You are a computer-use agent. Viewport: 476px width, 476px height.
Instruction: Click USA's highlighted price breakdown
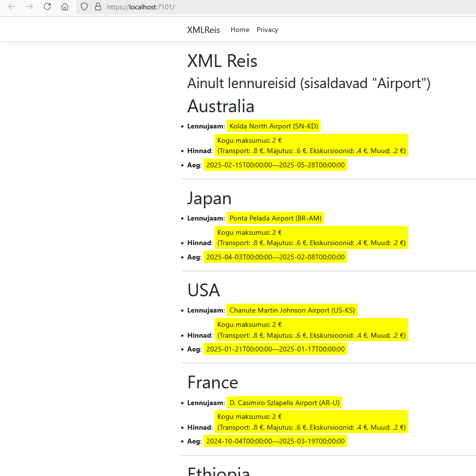pos(311,330)
